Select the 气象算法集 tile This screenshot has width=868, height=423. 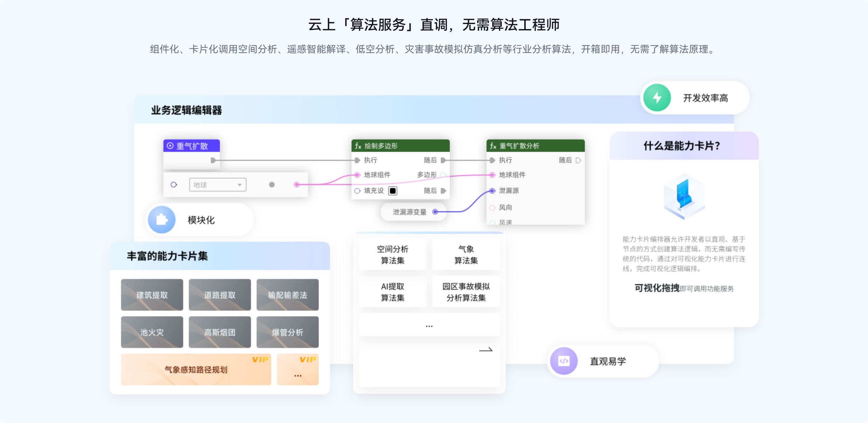(466, 255)
